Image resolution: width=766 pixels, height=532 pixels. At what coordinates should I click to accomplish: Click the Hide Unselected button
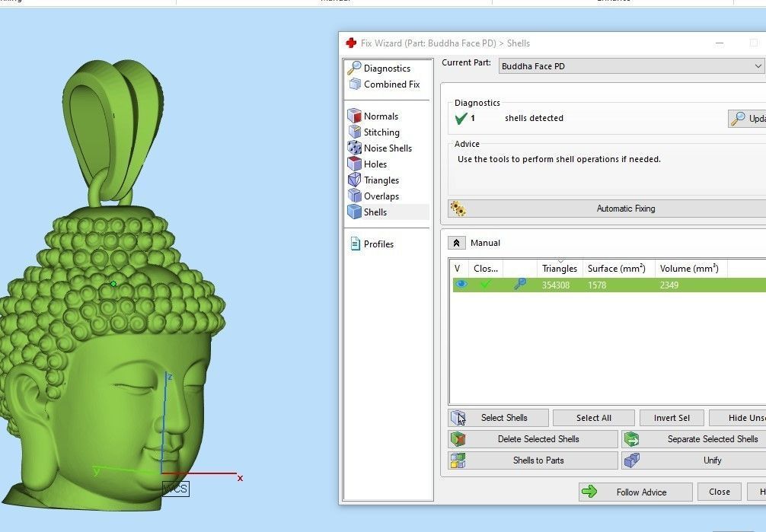(x=738, y=418)
